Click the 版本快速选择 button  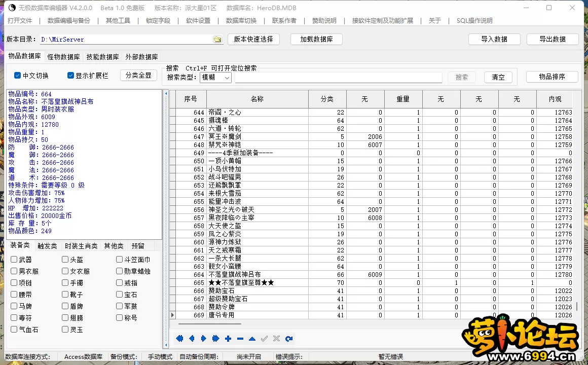253,39
